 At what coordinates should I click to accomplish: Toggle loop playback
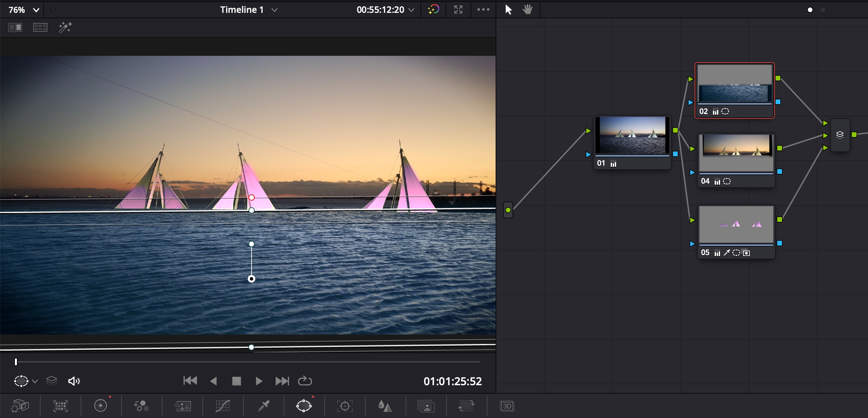(x=305, y=381)
